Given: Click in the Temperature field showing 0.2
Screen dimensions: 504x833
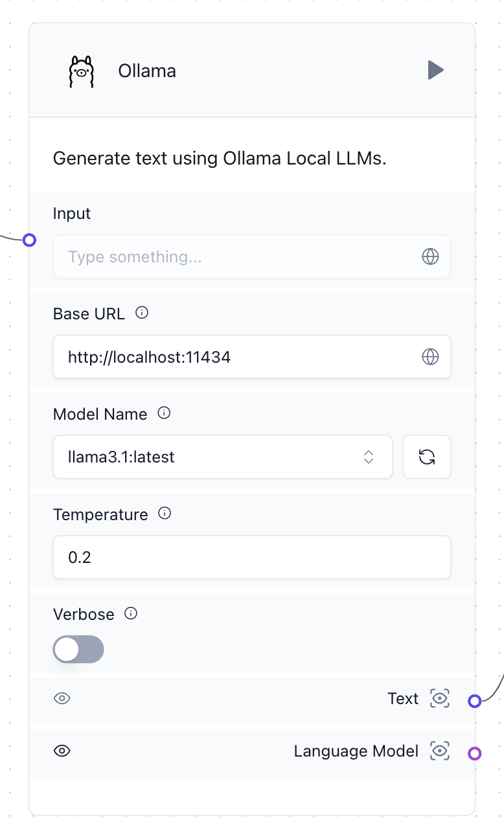Looking at the screenshot, I should [252, 557].
